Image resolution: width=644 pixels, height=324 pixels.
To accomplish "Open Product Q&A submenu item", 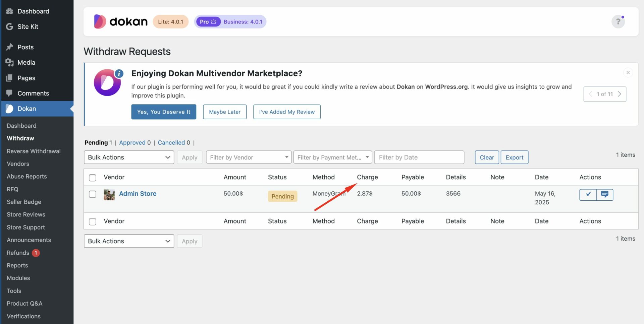I will point(24,304).
